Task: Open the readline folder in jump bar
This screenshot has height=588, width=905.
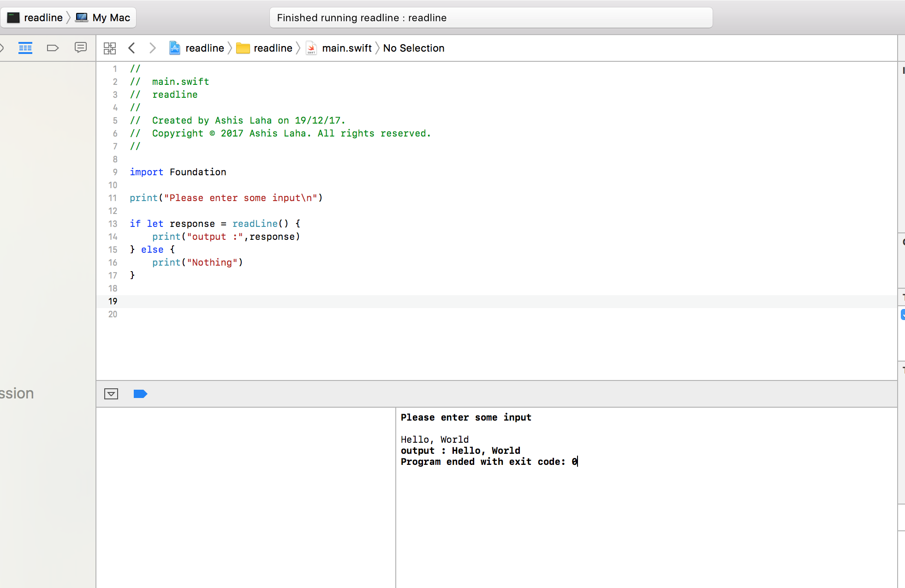Action: tap(264, 48)
